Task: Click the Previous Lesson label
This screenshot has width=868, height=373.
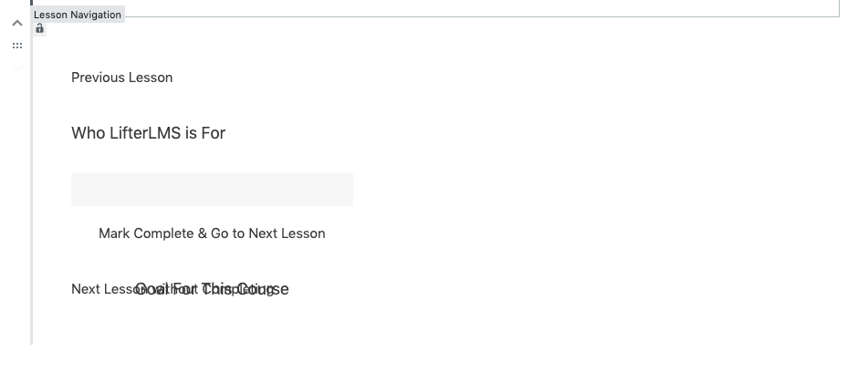Action: tap(121, 78)
